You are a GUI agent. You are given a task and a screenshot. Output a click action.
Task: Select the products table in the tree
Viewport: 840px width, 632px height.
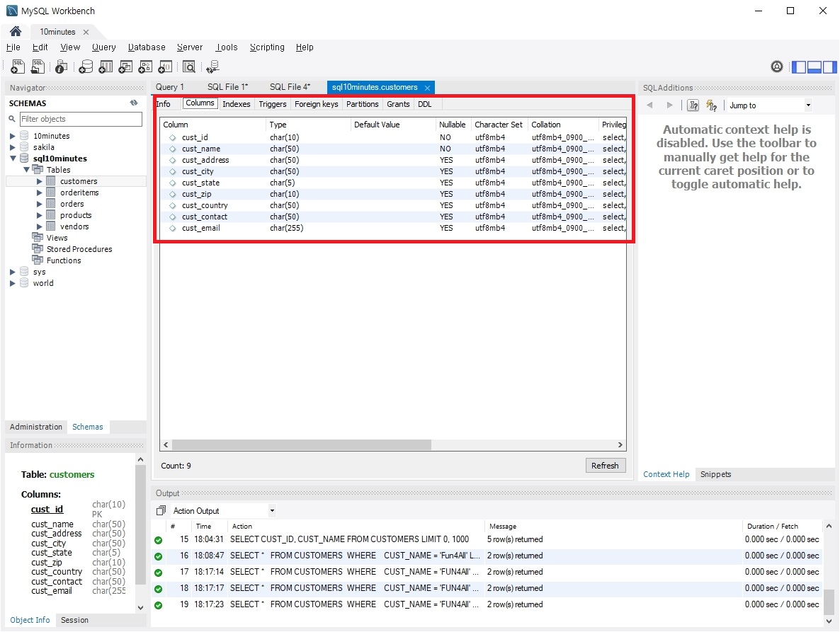76,215
